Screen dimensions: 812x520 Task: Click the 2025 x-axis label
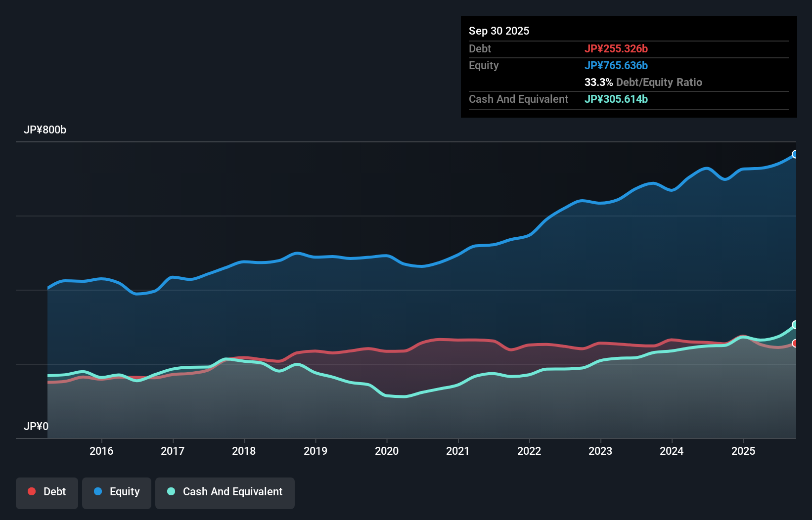point(743,451)
